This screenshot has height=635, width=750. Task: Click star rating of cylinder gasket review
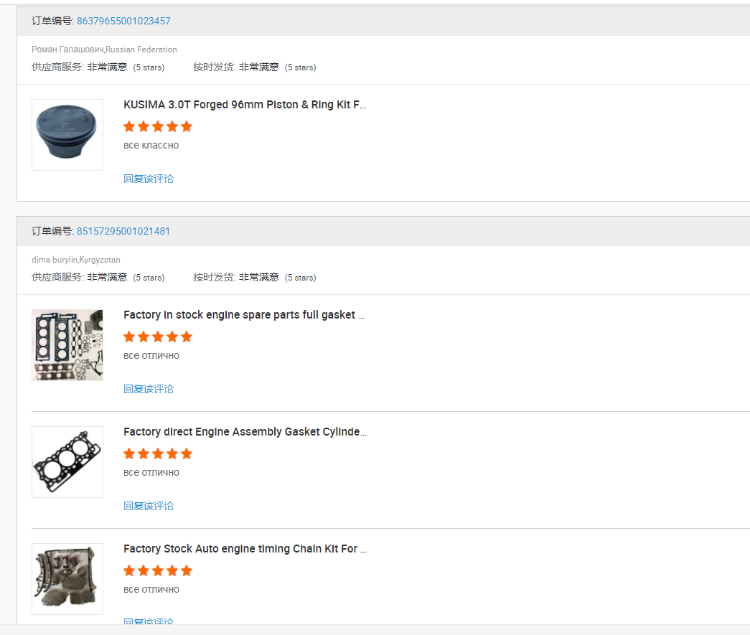pyautogui.click(x=158, y=454)
